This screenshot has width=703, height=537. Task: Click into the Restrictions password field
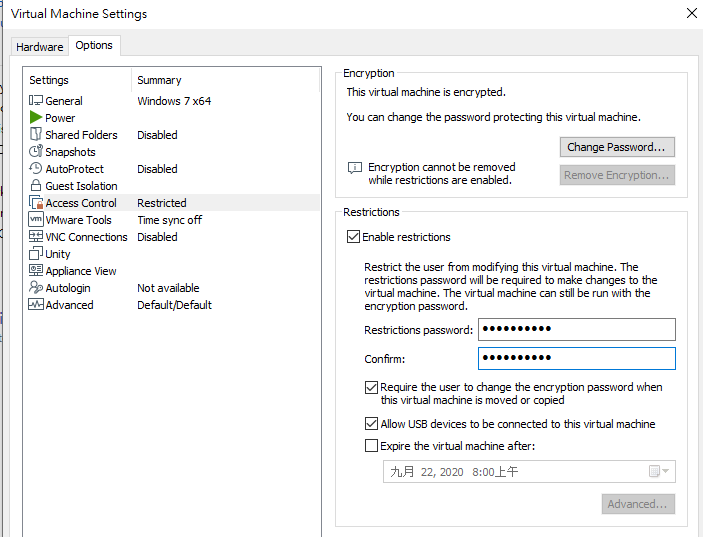pyautogui.click(x=577, y=329)
